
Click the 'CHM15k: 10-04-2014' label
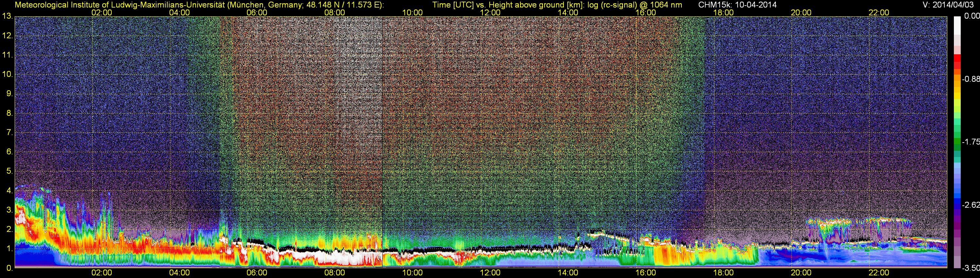pyautogui.click(x=737, y=5)
